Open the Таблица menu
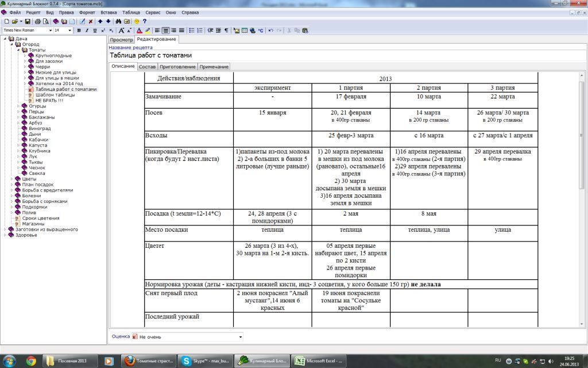This screenshot has width=588, height=368. (131, 12)
